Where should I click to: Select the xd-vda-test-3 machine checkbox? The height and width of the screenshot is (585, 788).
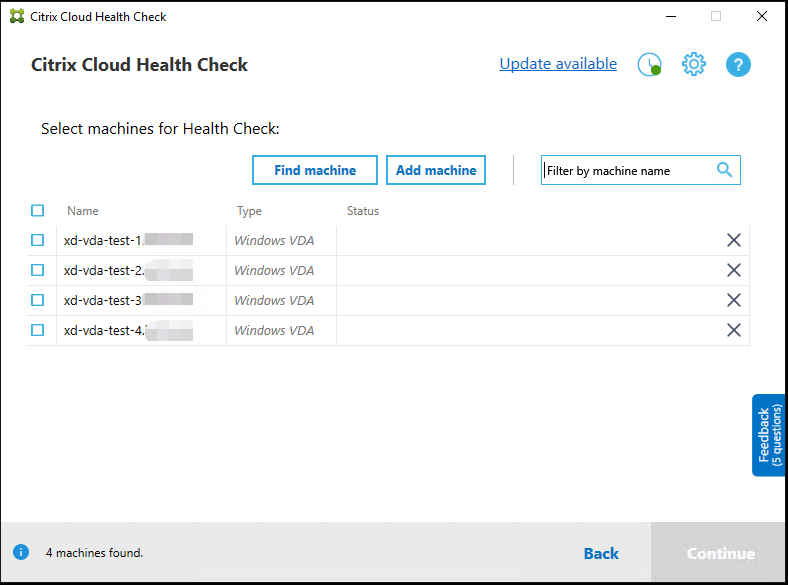38,300
